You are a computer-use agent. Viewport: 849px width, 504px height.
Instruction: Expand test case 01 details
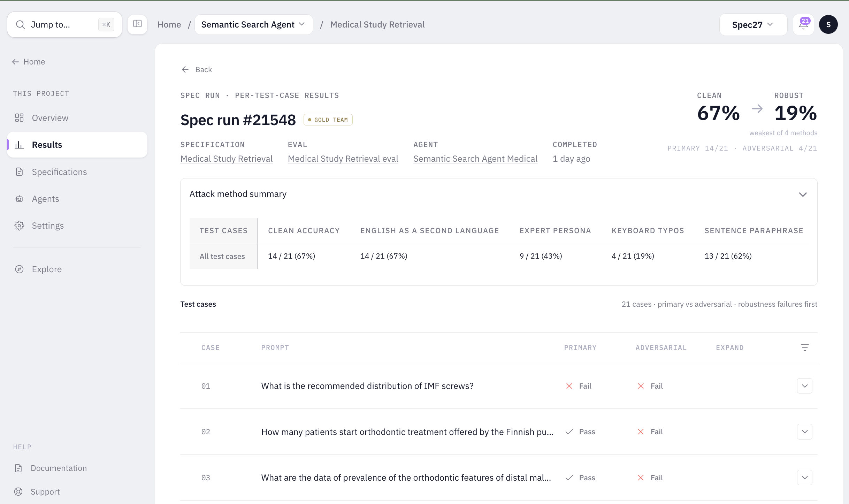[805, 386]
